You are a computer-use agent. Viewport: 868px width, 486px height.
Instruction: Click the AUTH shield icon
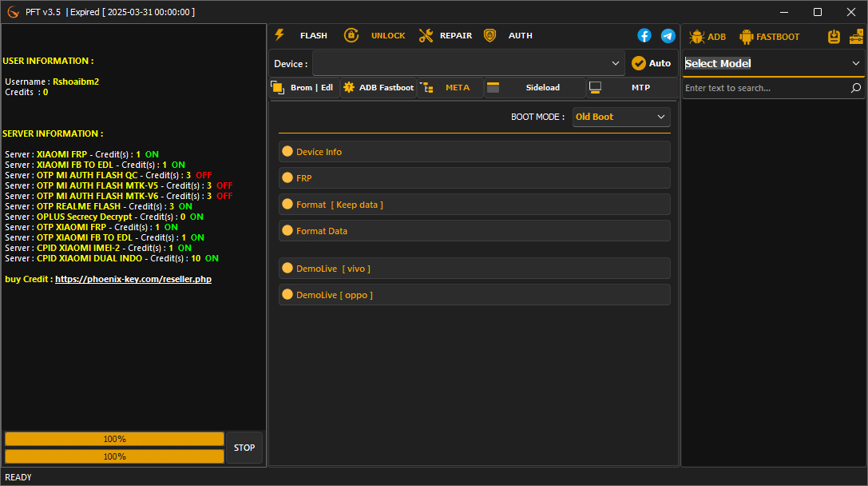(x=489, y=35)
